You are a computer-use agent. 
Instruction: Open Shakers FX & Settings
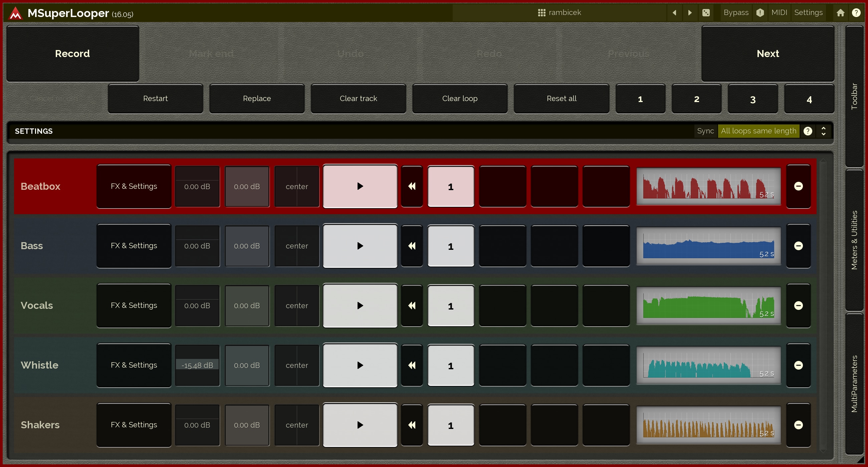pyautogui.click(x=134, y=425)
